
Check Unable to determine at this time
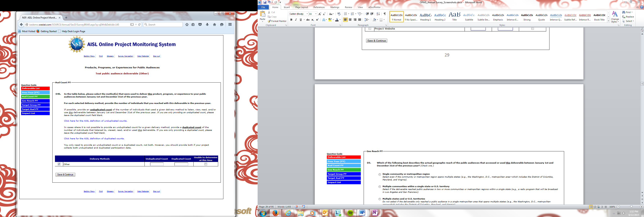(x=206, y=164)
